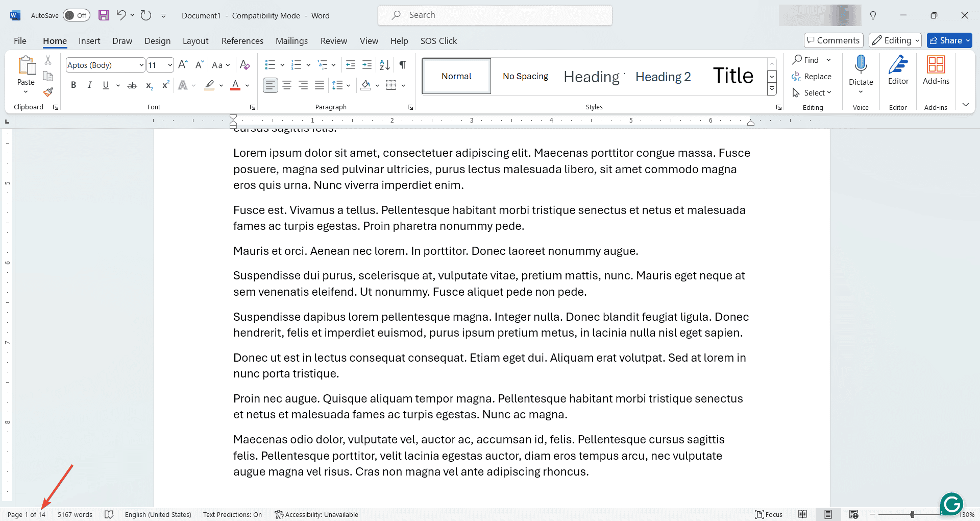
Task: Toggle AutoSave switch on
Action: point(77,15)
